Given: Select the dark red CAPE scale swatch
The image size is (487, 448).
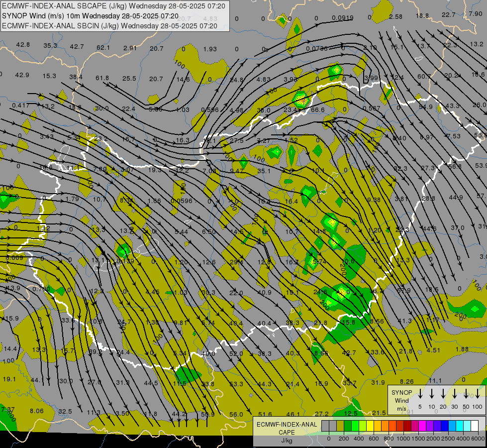Looking at the screenshot, I should click(x=407, y=426).
